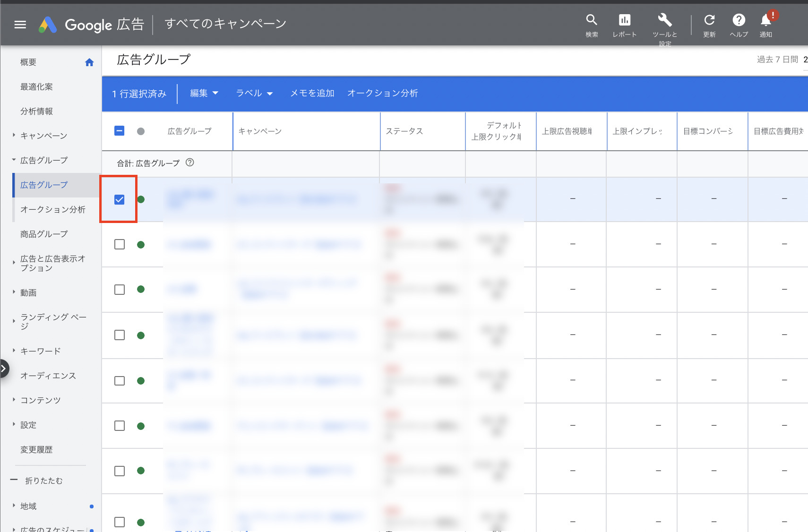Viewport: 808px width, 532px height.
Task: Click the green status dot in first row
Action: (x=141, y=199)
